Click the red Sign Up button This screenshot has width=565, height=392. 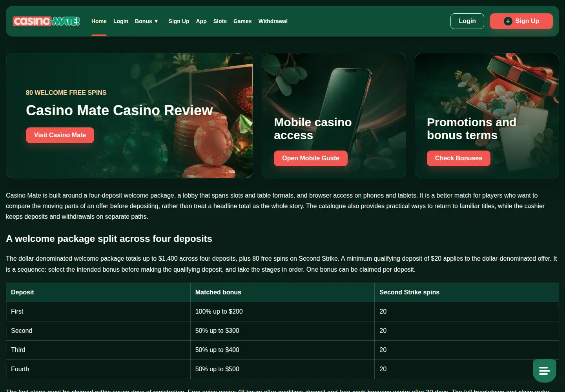[x=521, y=21]
